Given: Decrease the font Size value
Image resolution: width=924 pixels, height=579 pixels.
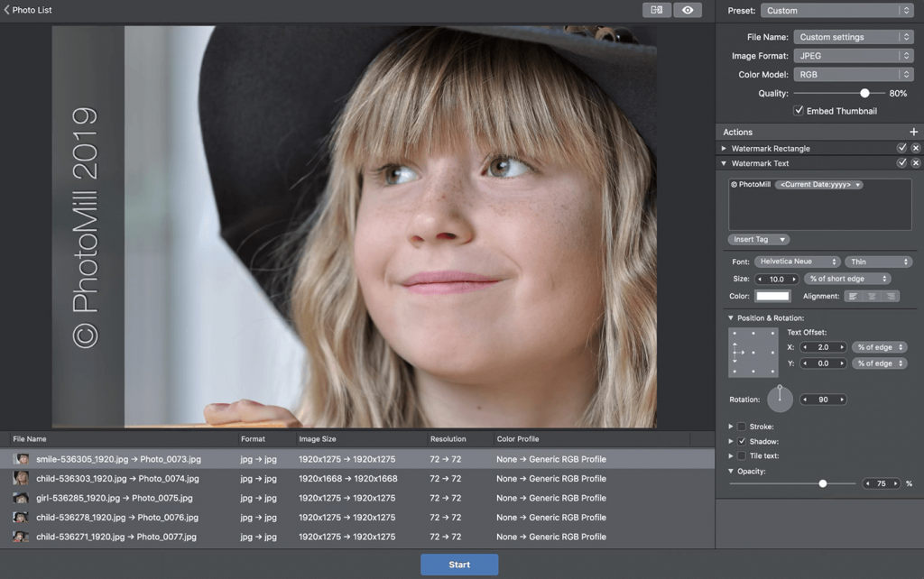Looking at the screenshot, I should coord(760,280).
